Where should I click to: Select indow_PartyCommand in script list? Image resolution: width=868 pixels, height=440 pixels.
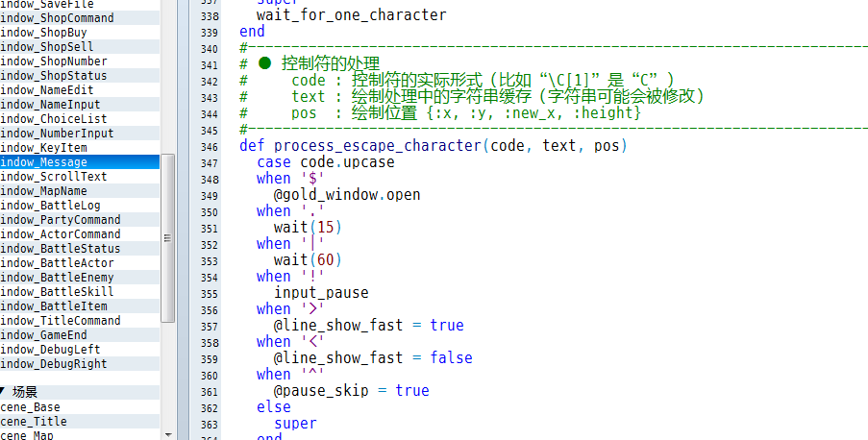click(80, 220)
